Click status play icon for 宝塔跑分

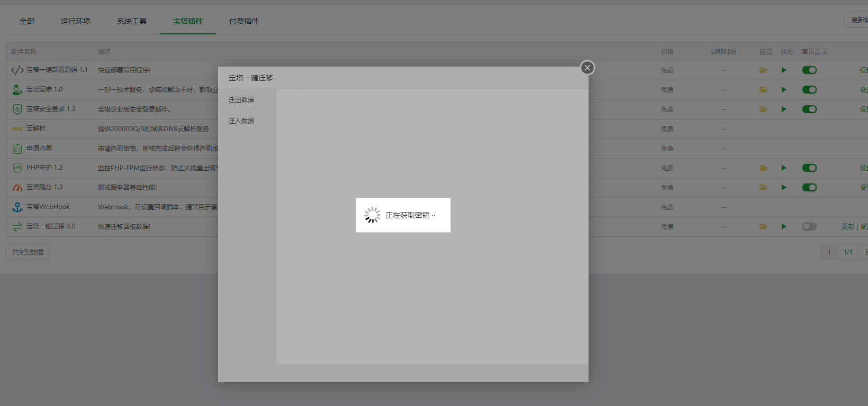point(784,188)
